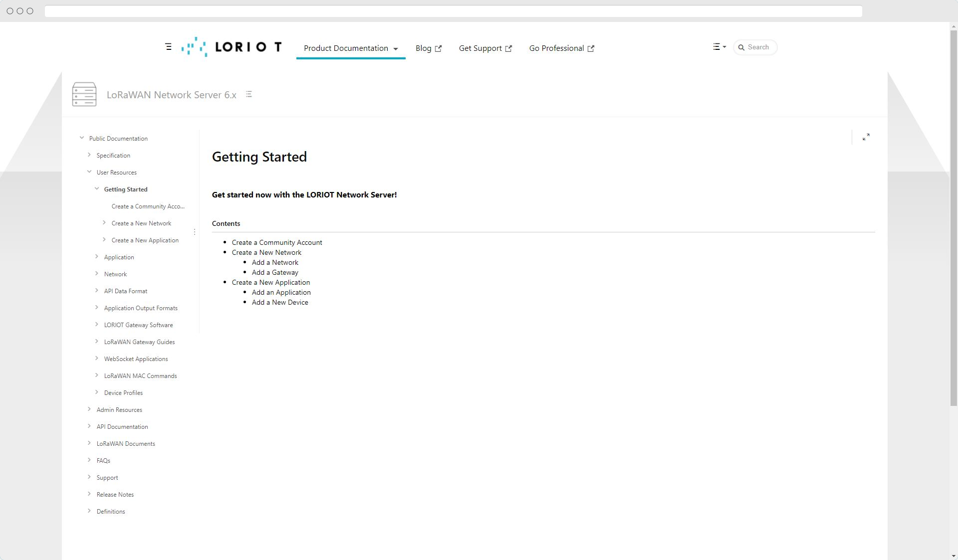Screen dimensions: 958x560
Task: Open Create a Community Account contents link
Action: click(x=277, y=242)
